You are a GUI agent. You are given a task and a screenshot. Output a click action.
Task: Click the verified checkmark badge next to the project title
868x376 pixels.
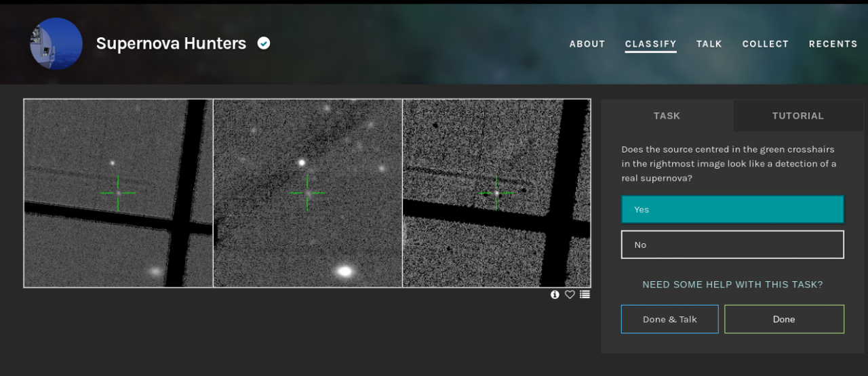264,43
